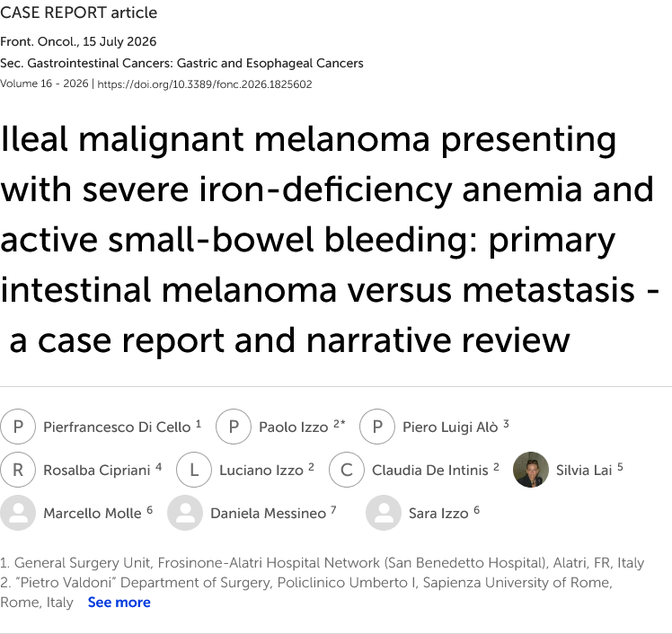Open author name Pierfrancesco Di Cello
Image resolution: width=672 pixels, height=634 pixels.
click(117, 427)
